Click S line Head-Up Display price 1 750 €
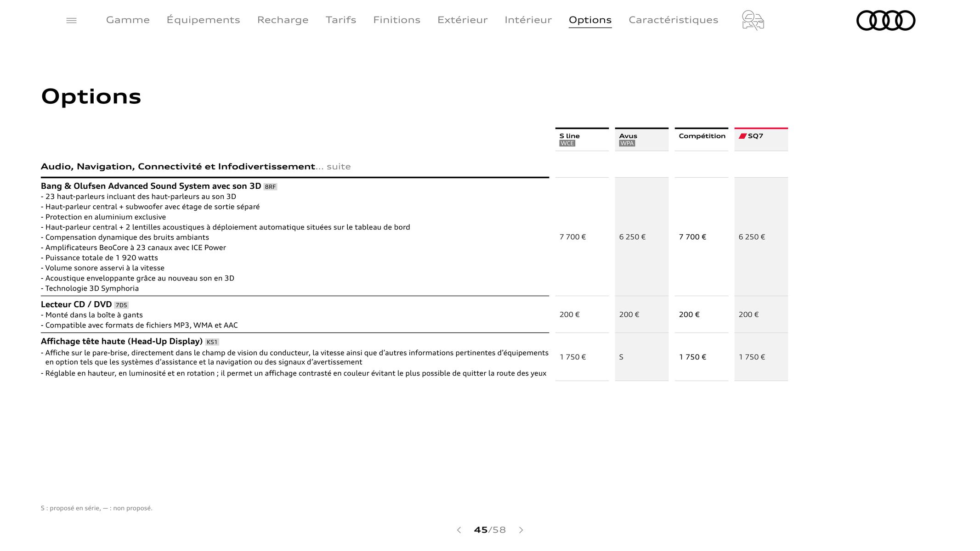This screenshot has height=551, width=980. pos(572,357)
